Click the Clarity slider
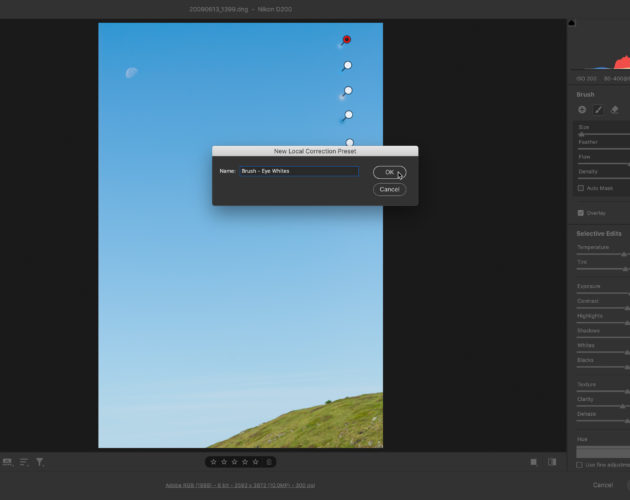This screenshot has width=630, height=500. tap(603, 406)
